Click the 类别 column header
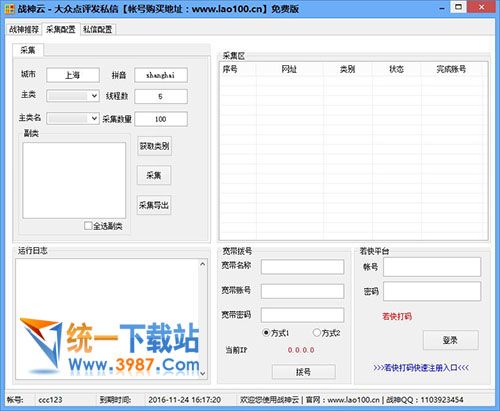 tap(347, 69)
